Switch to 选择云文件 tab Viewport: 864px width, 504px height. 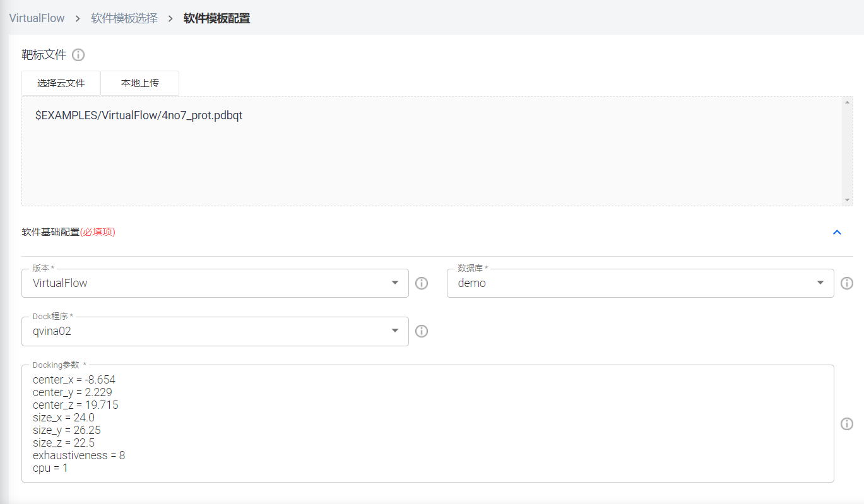click(x=61, y=83)
